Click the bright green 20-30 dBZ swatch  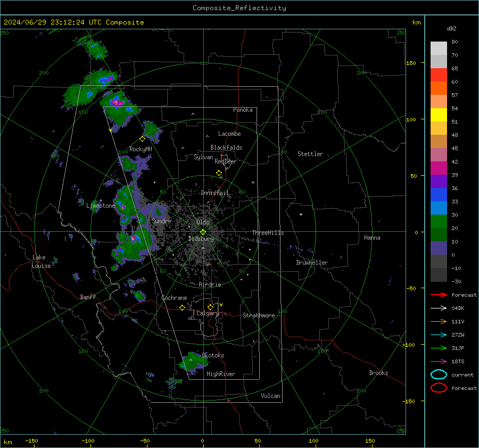pos(439,222)
